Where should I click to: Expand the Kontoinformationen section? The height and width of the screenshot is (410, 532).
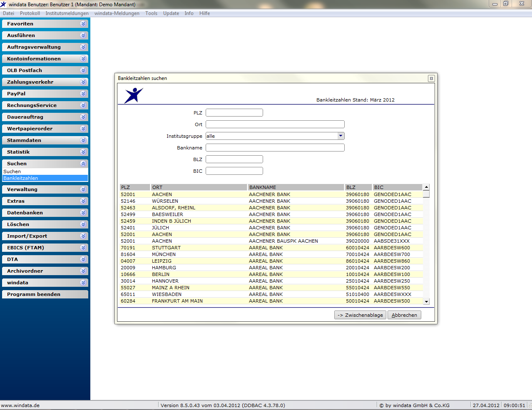pos(45,59)
